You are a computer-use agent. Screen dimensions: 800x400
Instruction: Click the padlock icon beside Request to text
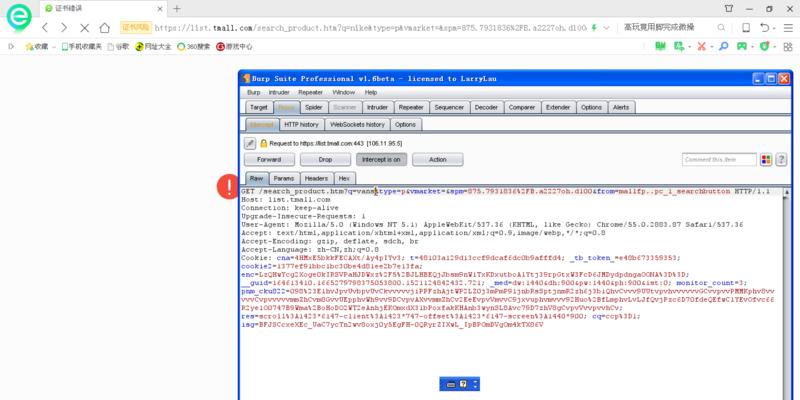pos(264,144)
